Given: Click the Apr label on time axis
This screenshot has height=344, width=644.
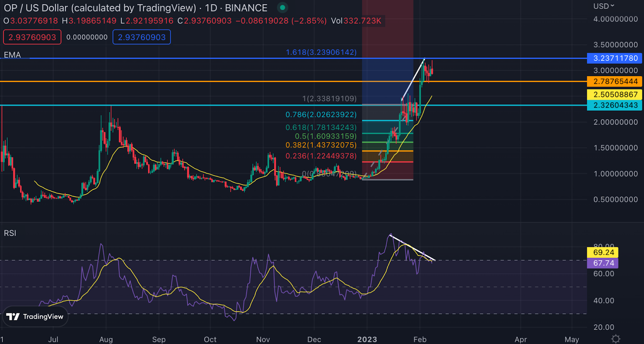Looking at the screenshot, I should (x=520, y=340).
